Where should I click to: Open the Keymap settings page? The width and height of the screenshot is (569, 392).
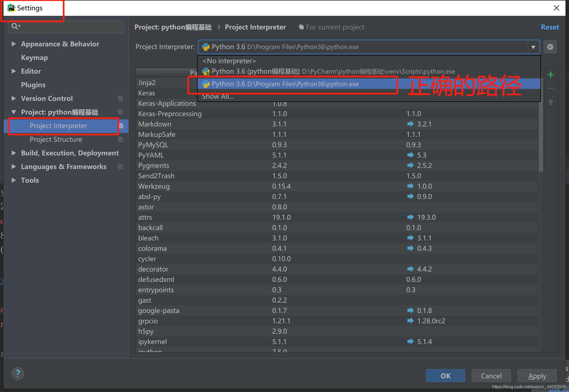coord(34,58)
